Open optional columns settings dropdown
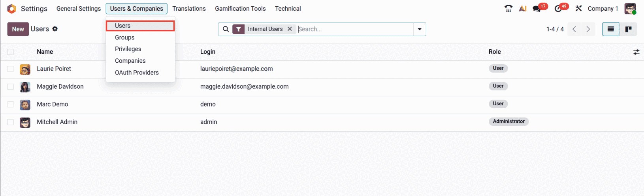Image resolution: width=644 pixels, height=196 pixels. click(636, 52)
